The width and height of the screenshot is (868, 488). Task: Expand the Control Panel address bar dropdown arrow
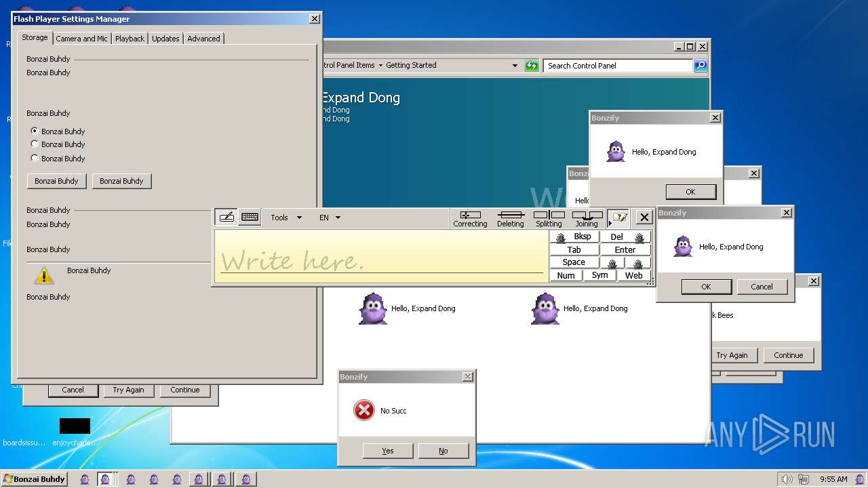(x=515, y=66)
